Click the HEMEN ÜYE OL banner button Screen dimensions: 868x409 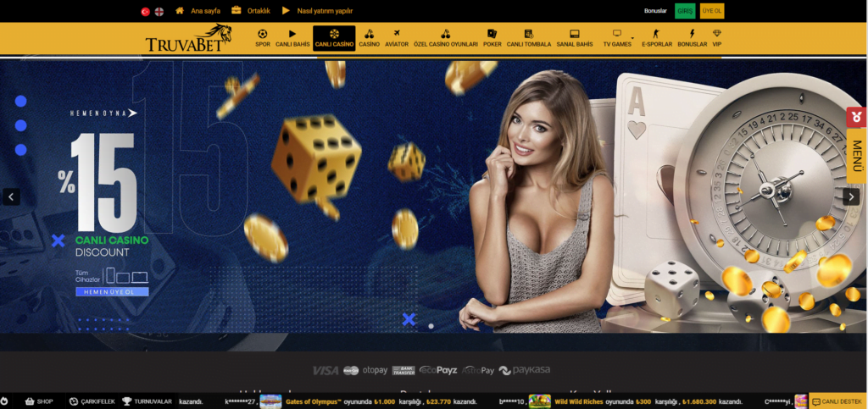(113, 292)
